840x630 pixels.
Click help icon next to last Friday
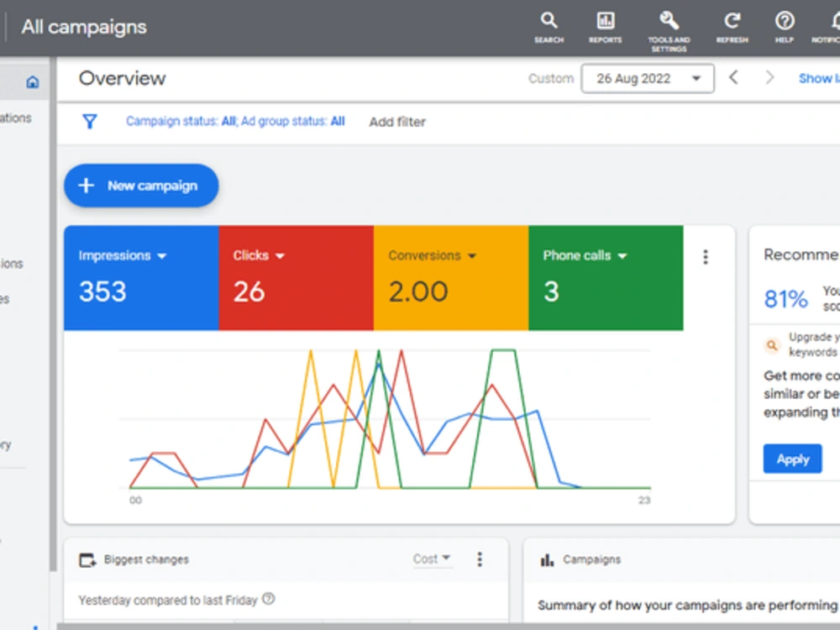[269, 599]
